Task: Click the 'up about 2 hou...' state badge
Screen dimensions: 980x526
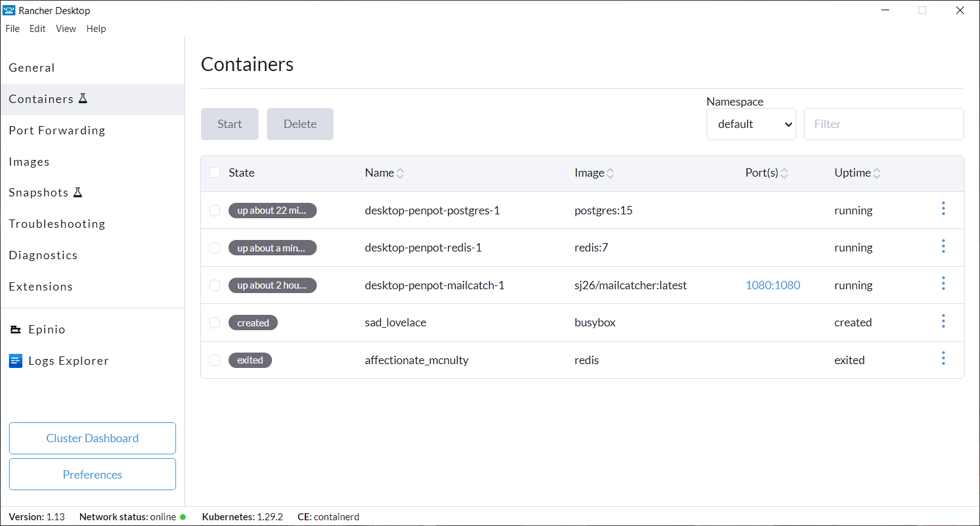Action: (x=273, y=285)
